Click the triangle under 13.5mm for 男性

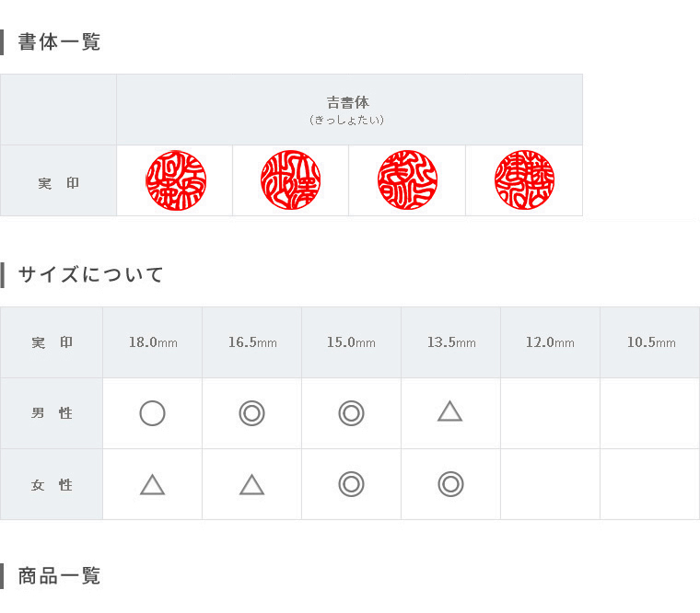[x=450, y=411]
